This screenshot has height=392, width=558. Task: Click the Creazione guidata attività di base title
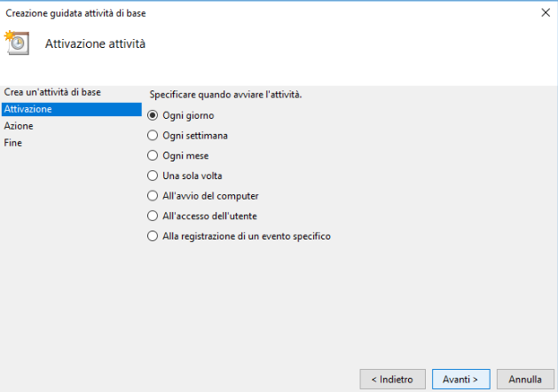click(75, 13)
